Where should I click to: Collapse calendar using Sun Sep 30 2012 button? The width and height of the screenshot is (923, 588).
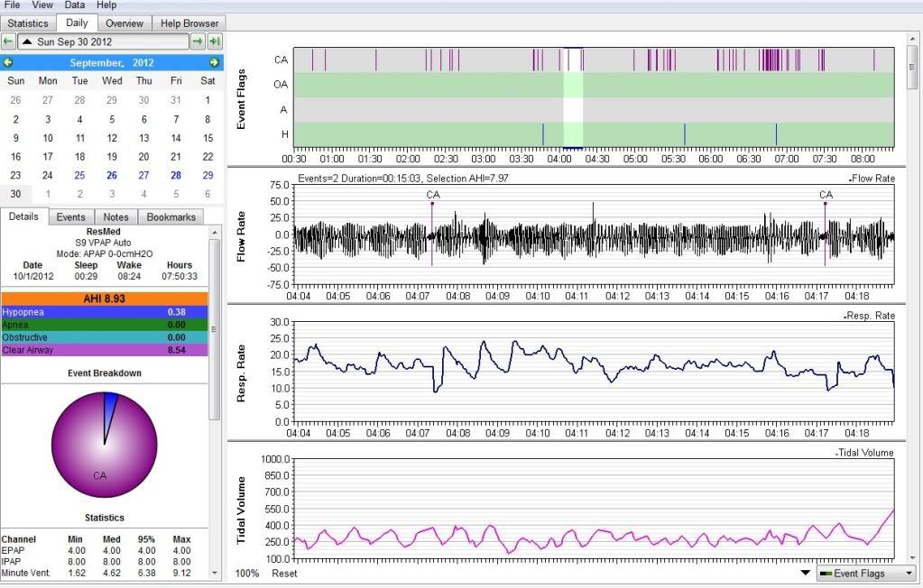point(103,41)
